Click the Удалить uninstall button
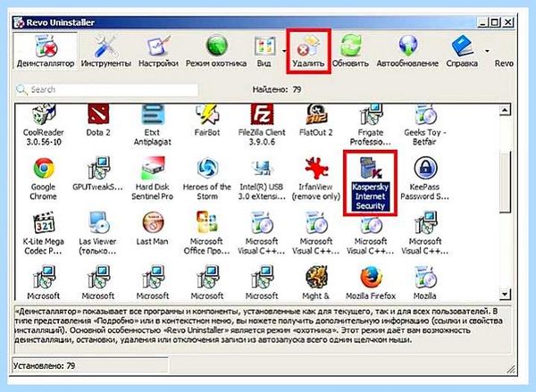Screen dimensions: 536x392 point(309,51)
